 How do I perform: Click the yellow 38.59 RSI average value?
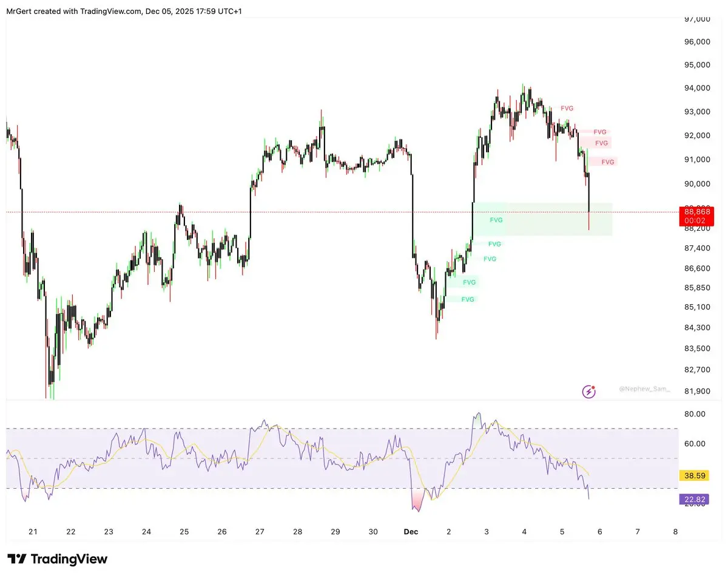click(693, 475)
